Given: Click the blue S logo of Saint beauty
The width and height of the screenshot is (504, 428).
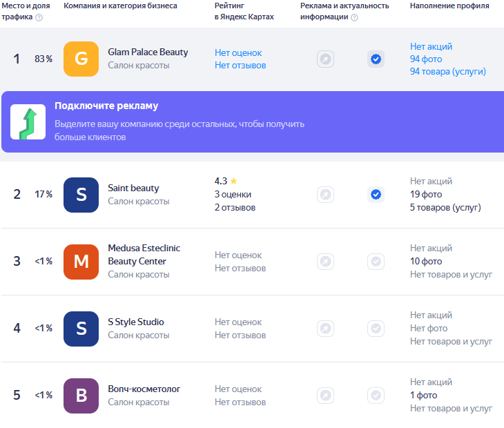Looking at the screenshot, I should [x=81, y=195].
